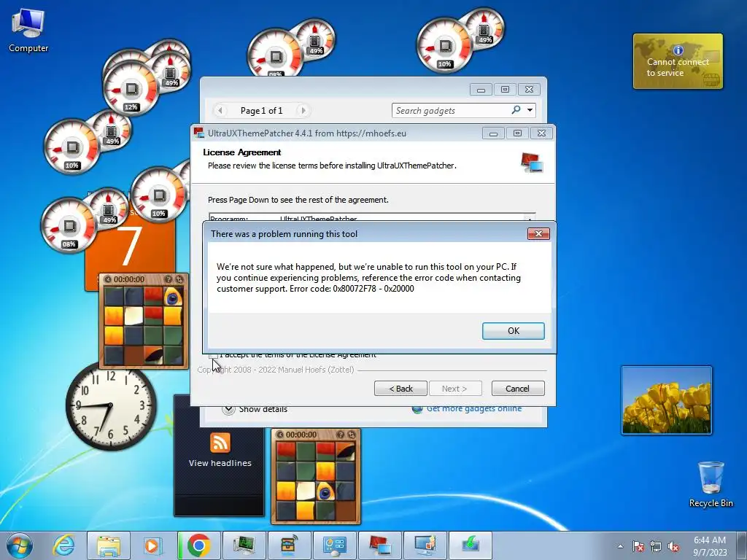Open Get more gadgets online link
The height and width of the screenshot is (560, 747).
[474, 408]
